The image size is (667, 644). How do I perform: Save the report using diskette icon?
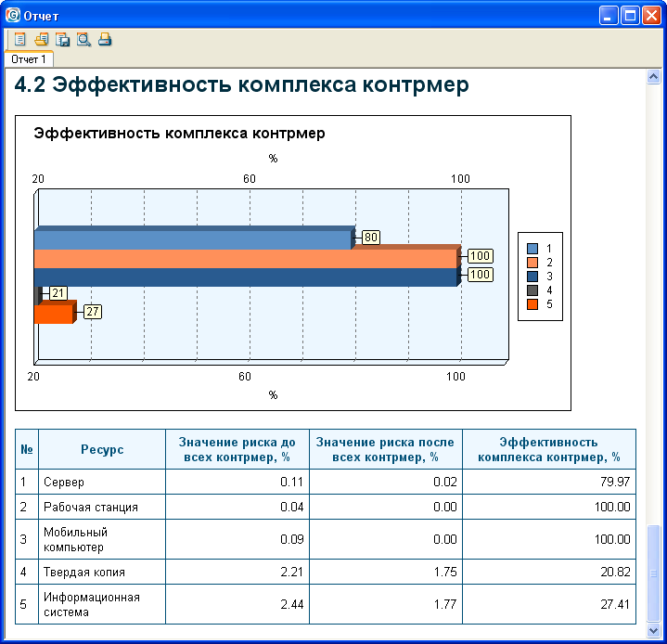coord(62,40)
